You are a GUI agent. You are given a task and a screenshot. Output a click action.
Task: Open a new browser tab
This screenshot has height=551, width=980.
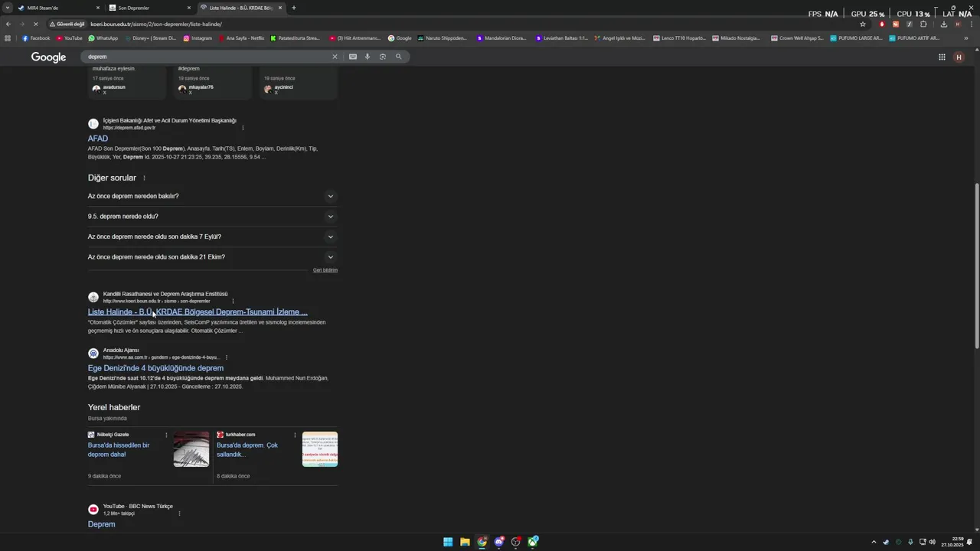tap(294, 8)
